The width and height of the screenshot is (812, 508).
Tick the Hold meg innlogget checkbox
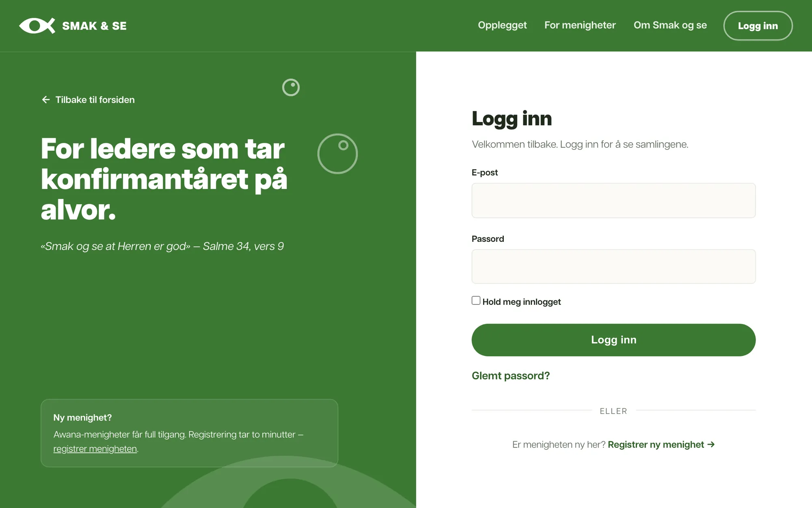pos(476,300)
